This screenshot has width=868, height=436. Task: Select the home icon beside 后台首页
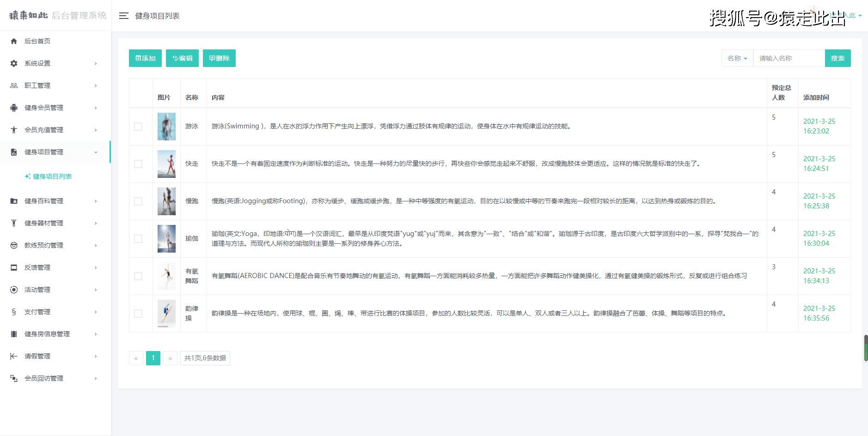pyautogui.click(x=13, y=41)
